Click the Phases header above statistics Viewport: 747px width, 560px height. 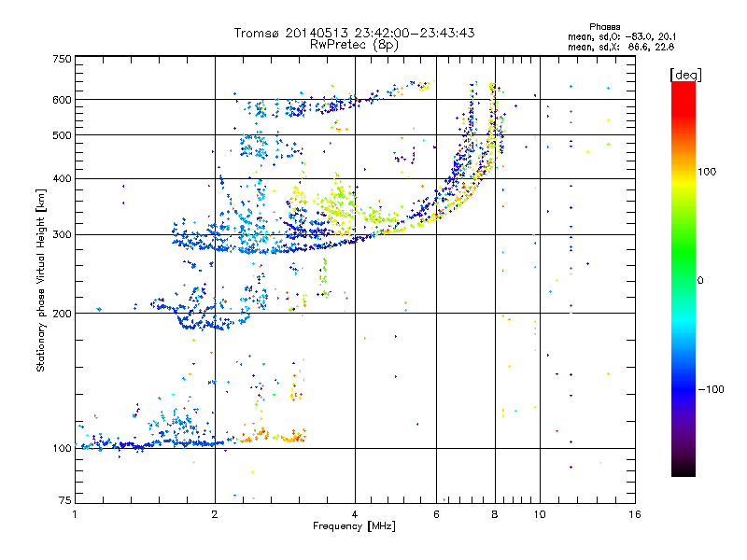(x=604, y=27)
